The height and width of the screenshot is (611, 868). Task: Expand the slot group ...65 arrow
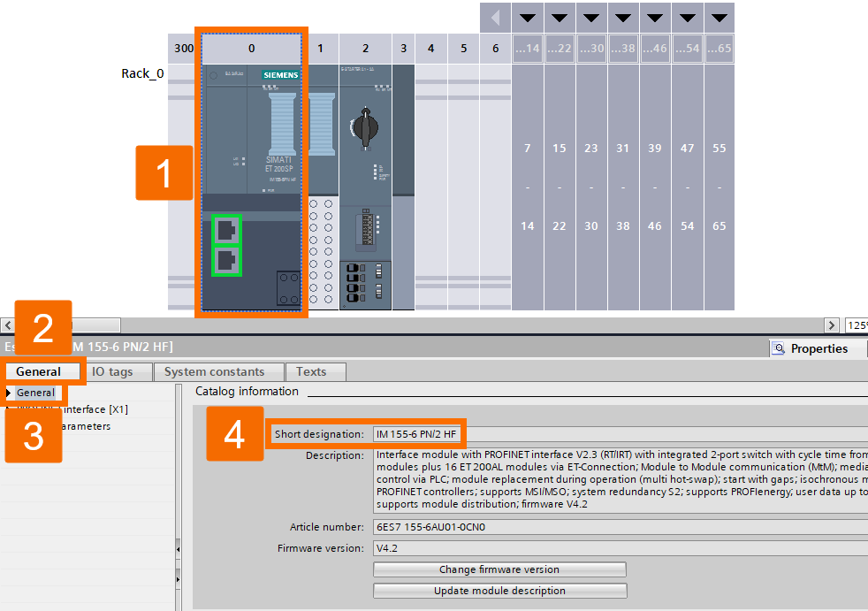pos(720,18)
